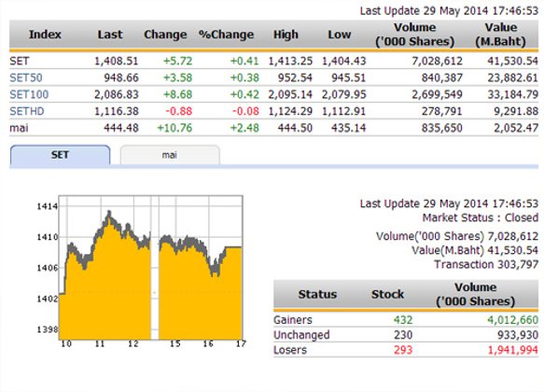Select Unchanged stock count 230
544x392 pixels.
point(403,335)
